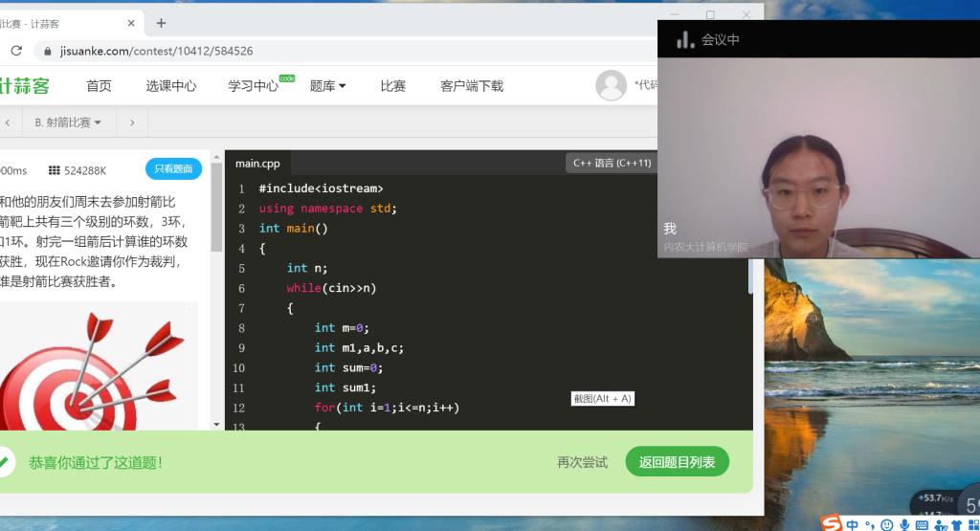Click the 再次尝试 link
Viewport: 980px width, 531px height.
click(582, 462)
